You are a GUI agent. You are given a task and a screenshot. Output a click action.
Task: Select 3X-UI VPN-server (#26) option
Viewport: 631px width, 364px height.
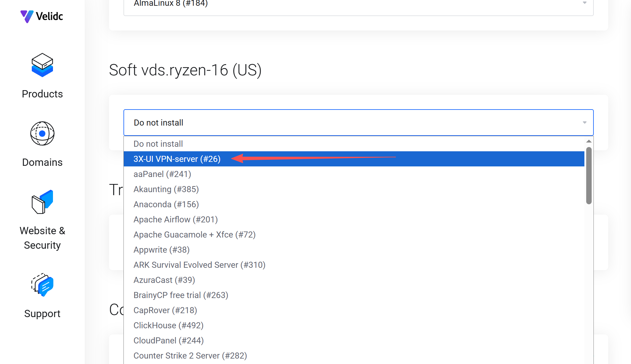(177, 159)
